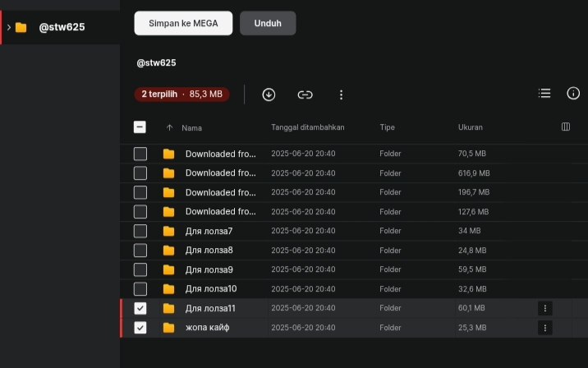The image size is (588, 368).
Task: Check the 196,7 MB Downloaded folder checkbox
Action: [140, 192]
